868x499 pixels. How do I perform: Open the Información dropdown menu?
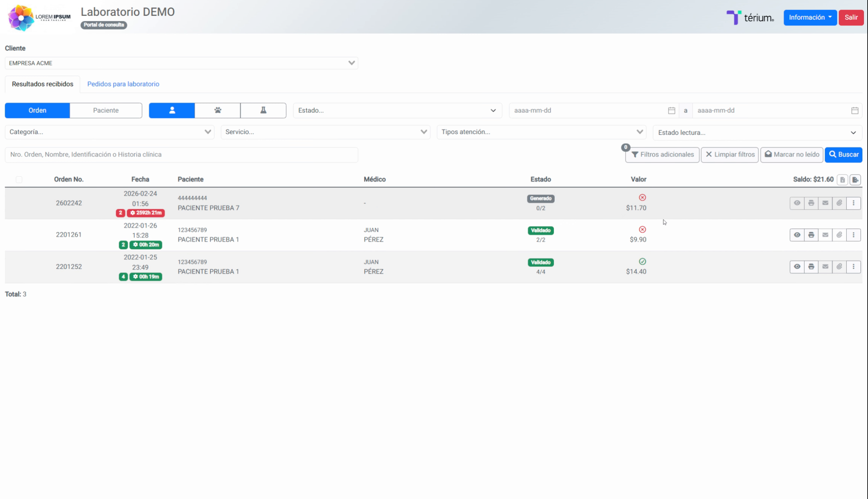(810, 17)
